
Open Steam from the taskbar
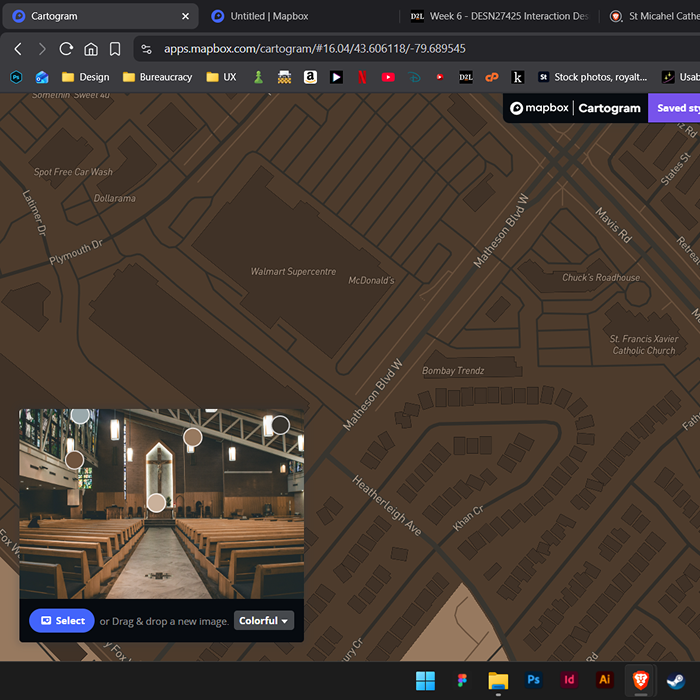(x=675, y=680)
